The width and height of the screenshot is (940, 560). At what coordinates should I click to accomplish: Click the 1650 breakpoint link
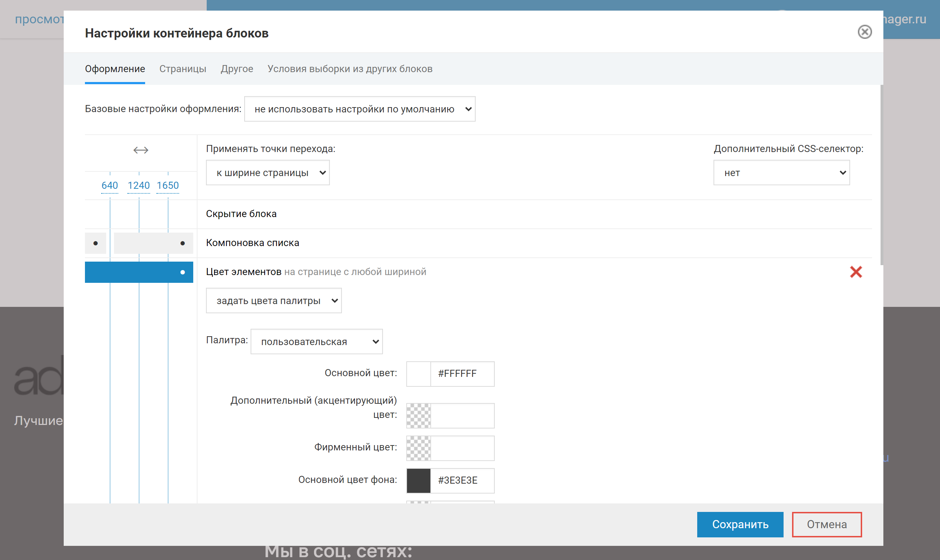168,185
